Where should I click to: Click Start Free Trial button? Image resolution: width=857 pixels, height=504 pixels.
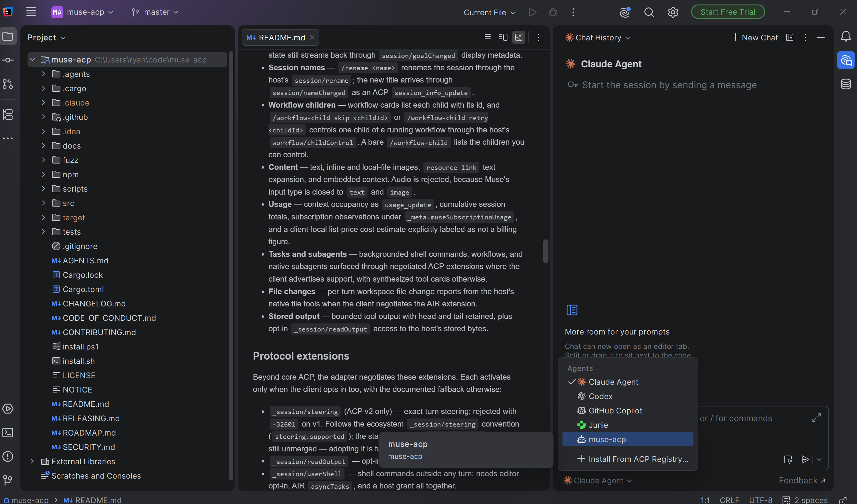[x=728, y=12]
